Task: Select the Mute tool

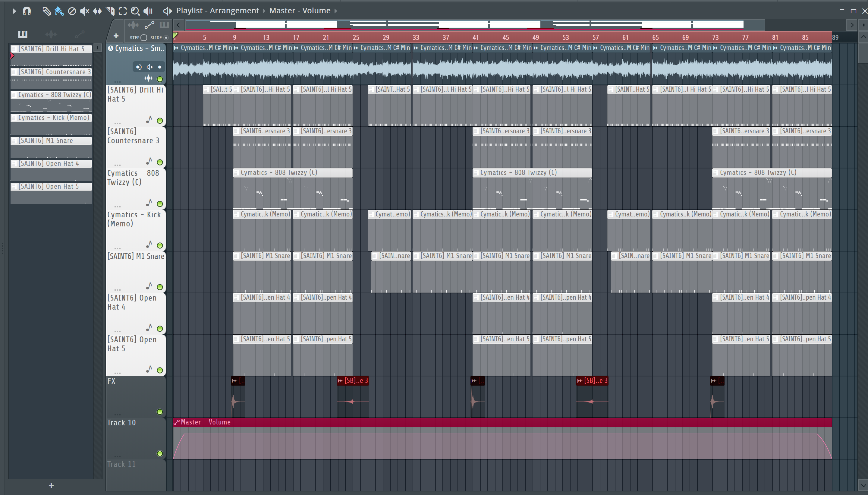Action: [x=84, y=11]
